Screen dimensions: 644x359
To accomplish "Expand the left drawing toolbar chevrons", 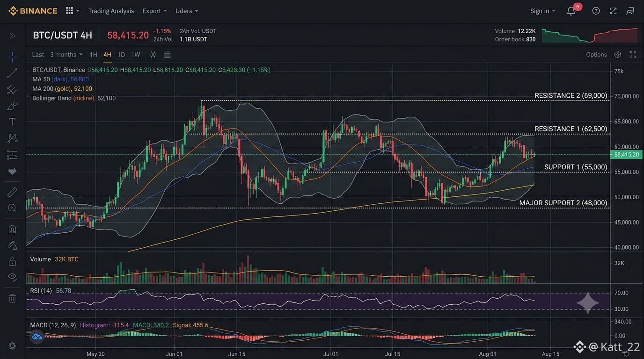I will click(x=12, y=36).
